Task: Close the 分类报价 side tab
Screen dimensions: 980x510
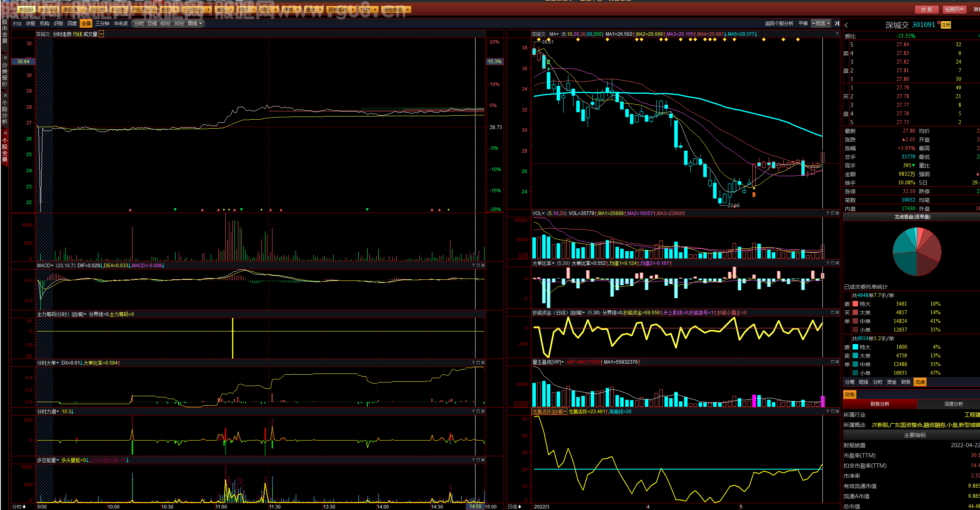Action: click(x=5, y=58)
